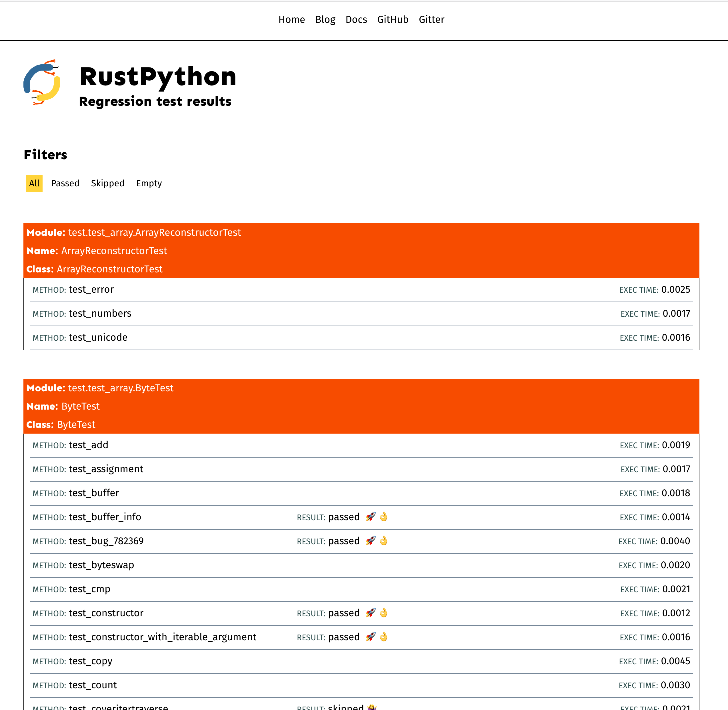Select the test_byteswap method row
728x710 pixels.
tap(361, 565)
